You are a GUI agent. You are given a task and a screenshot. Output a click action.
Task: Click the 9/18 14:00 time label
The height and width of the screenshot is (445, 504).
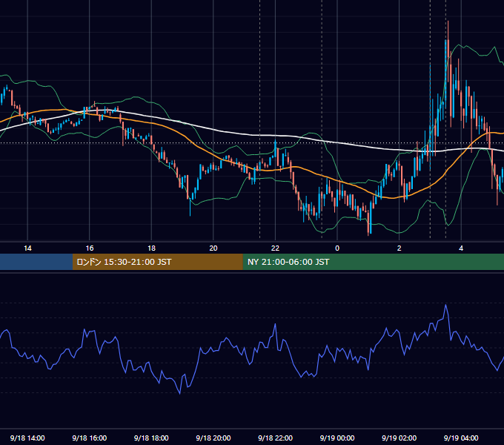[x=27, y=438]
